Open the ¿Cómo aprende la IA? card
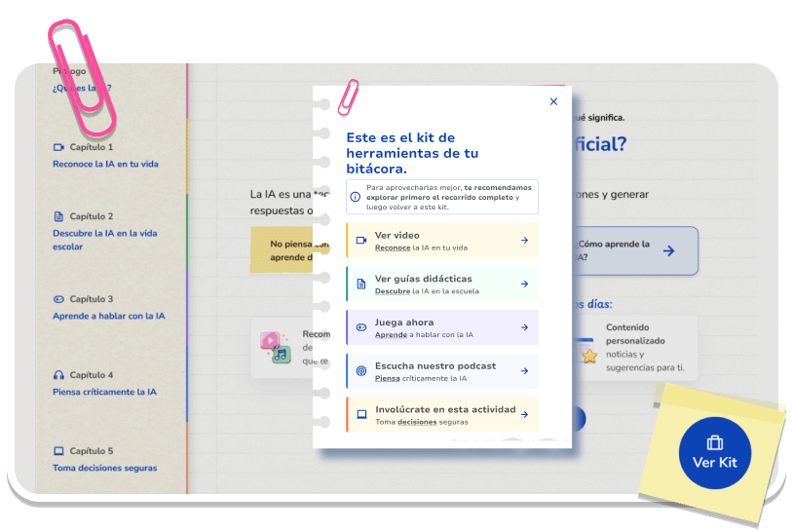Viewport: 793px width, 532px height. 635,250
